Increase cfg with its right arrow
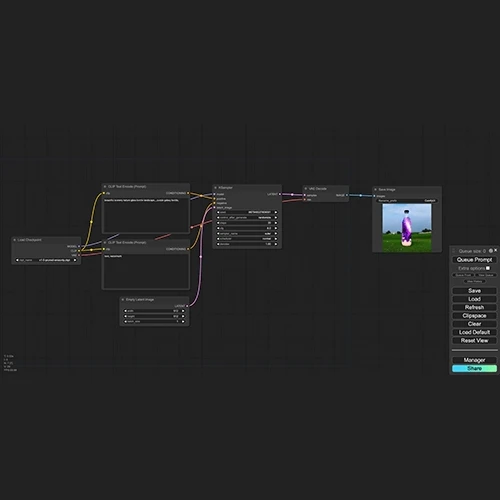500x500 pixels. click(x=276, y=228)
